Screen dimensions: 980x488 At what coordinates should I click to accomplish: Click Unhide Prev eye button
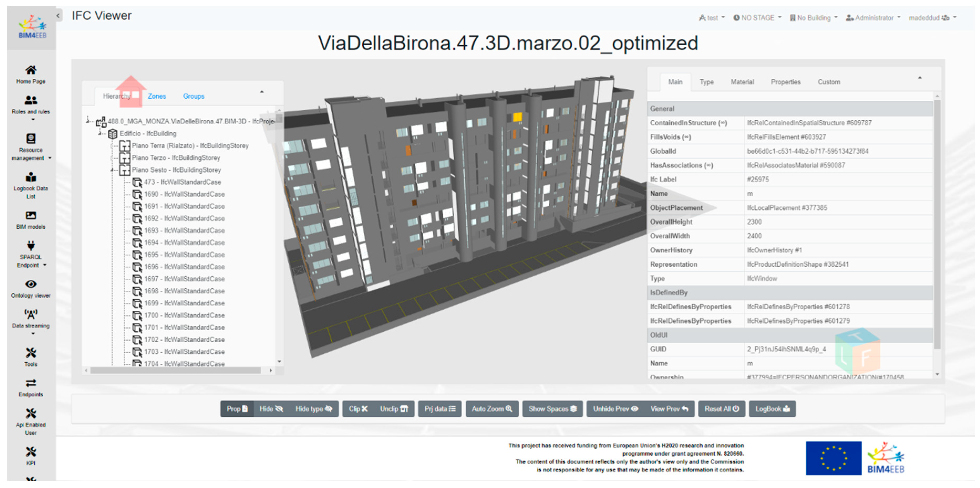tap(615, 409)
